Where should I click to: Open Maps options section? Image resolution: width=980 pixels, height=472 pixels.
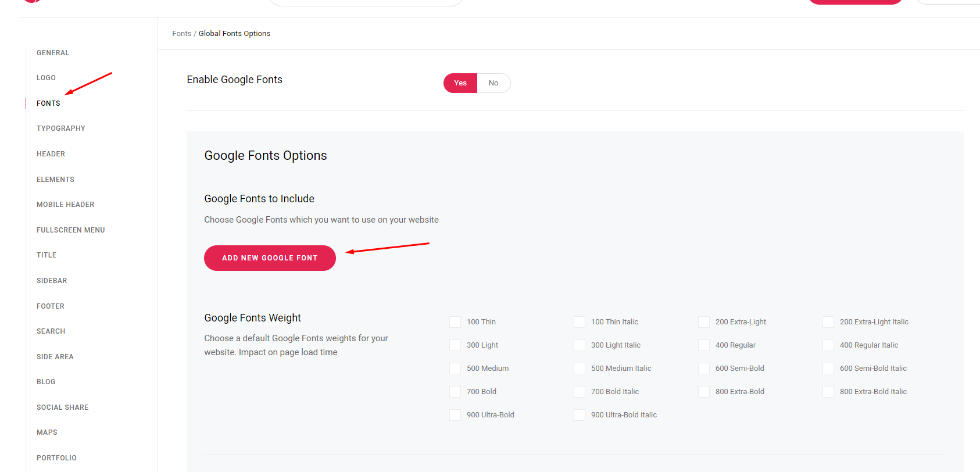tap(47, 432)
